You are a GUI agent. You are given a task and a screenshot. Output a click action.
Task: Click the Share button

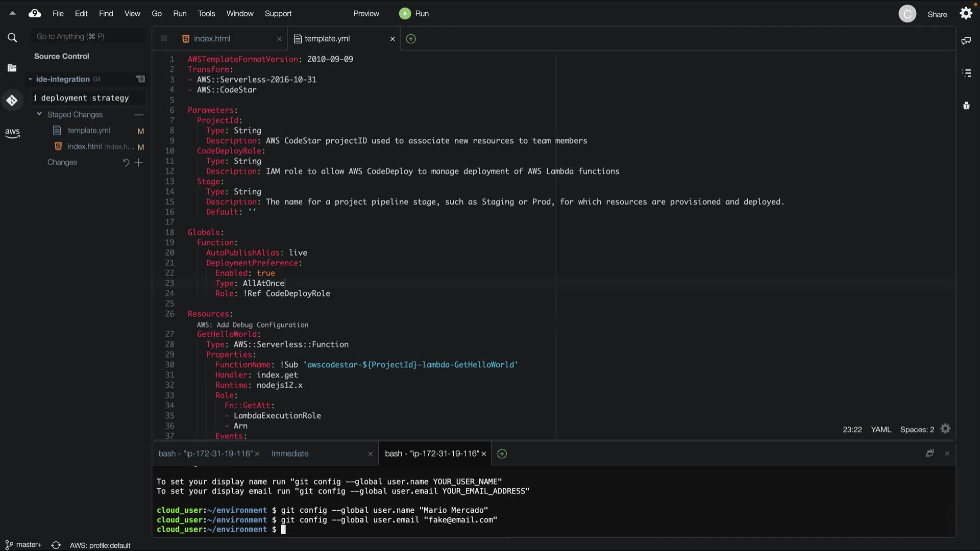tap(937, 14)
